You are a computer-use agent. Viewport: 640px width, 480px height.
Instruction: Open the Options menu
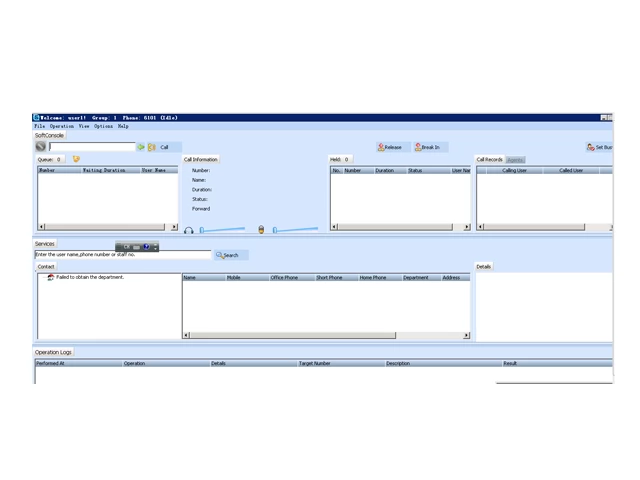pyautogui.click(x=104, y=127)
